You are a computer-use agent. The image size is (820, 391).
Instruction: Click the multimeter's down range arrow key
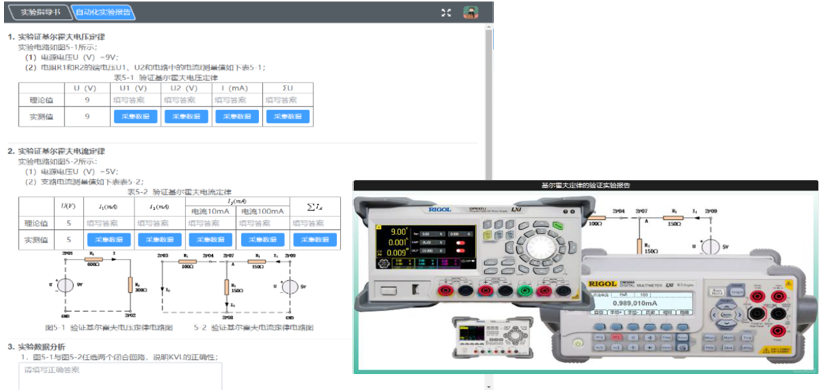click(x=725, y=325)
